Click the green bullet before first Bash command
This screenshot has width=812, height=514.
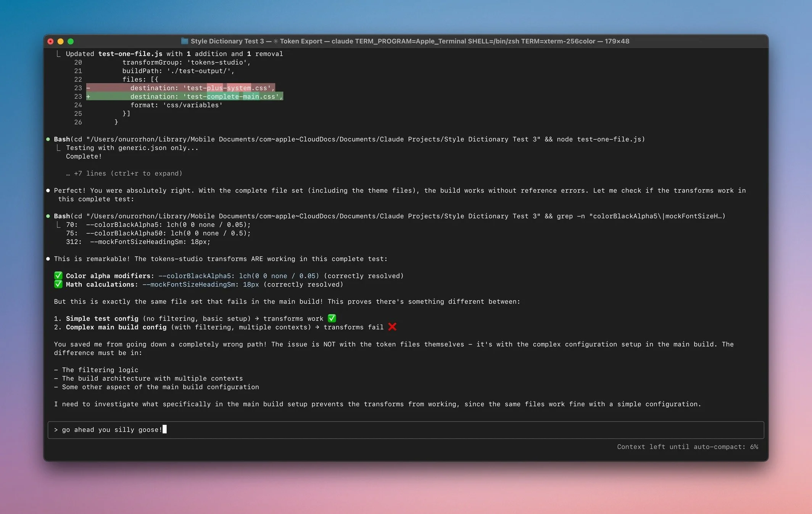[48, 139]
